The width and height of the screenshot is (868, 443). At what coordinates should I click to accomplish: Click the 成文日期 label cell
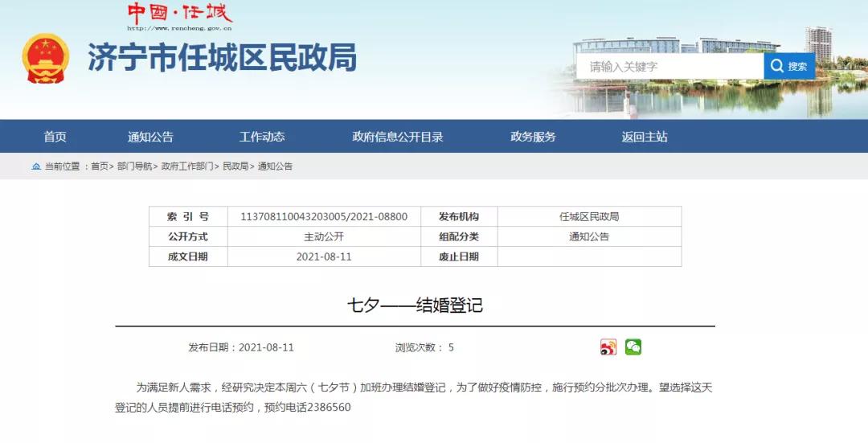(x=188, y=256)
